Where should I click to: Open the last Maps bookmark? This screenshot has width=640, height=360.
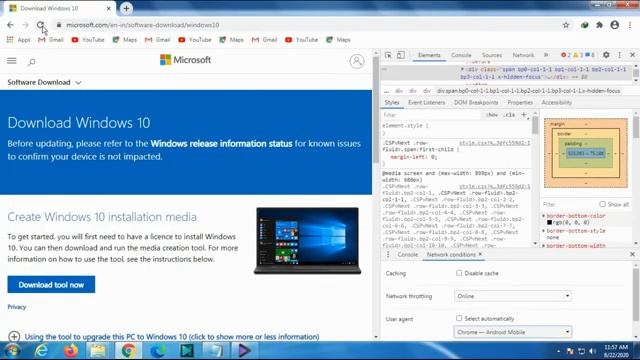coord(338,40)
